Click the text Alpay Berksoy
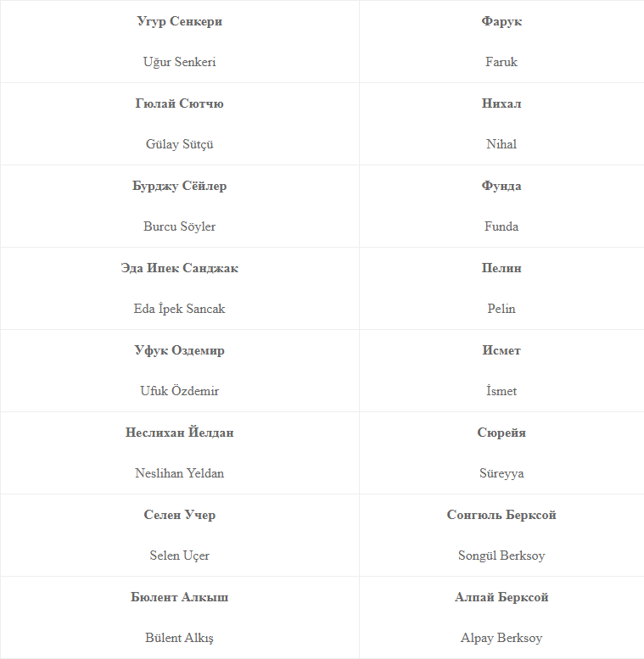Screen dimensions: 644x659 click(501, 638)
